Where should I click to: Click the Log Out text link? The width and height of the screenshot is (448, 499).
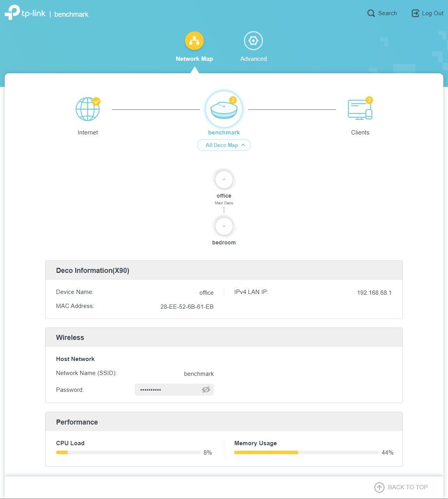(432, 13)
